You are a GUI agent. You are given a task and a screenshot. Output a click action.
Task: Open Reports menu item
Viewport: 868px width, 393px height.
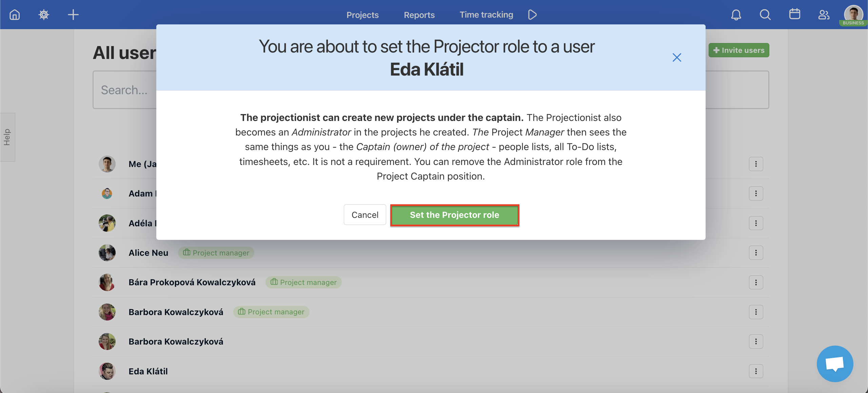click(x=420, y=15)
